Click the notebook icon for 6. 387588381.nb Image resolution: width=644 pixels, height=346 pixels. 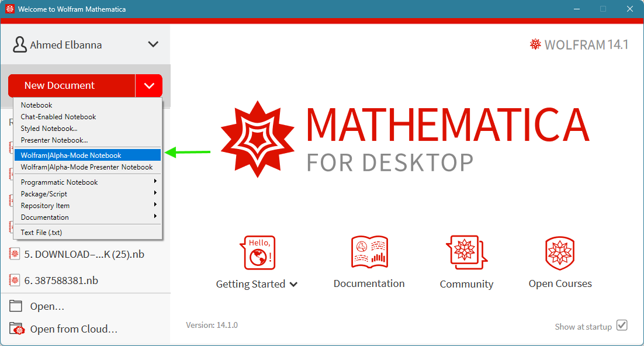point(15,281)
